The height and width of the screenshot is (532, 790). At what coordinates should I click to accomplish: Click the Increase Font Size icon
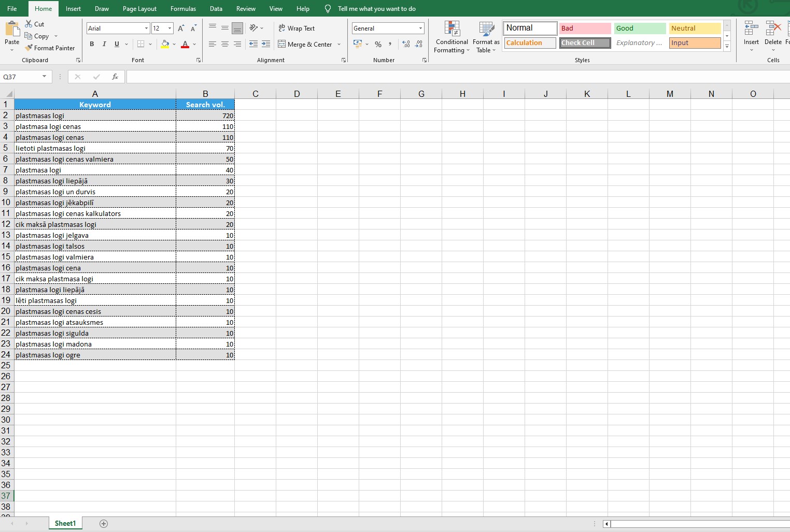click(x=181, y=28)
